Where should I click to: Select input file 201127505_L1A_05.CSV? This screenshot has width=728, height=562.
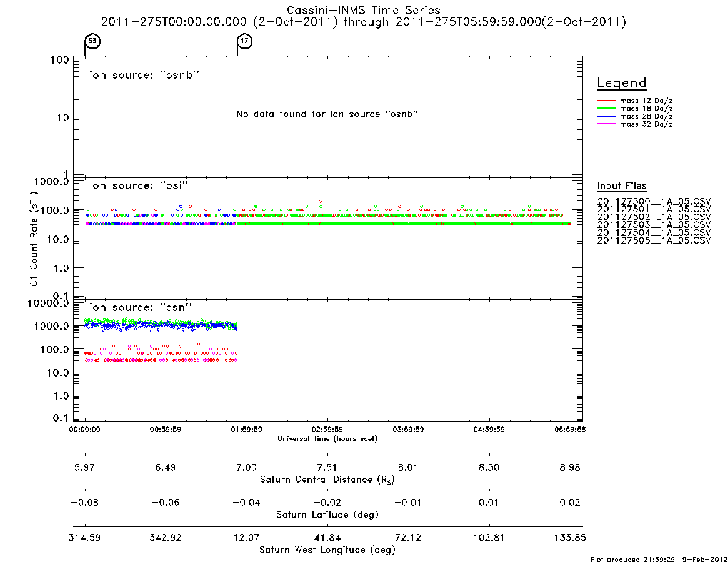[654, 240]
